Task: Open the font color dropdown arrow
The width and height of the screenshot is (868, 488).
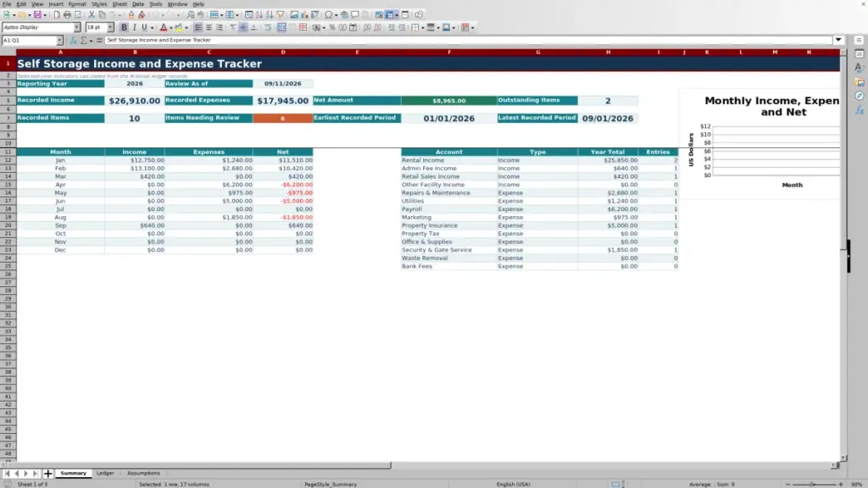Action: click(x=171, y=28)
